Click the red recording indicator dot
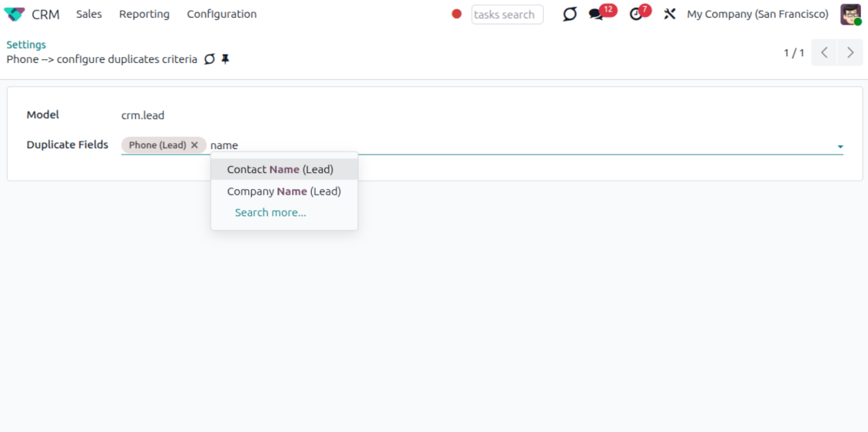The width and height of the screenshot is (868, 432). pos(456,14)
